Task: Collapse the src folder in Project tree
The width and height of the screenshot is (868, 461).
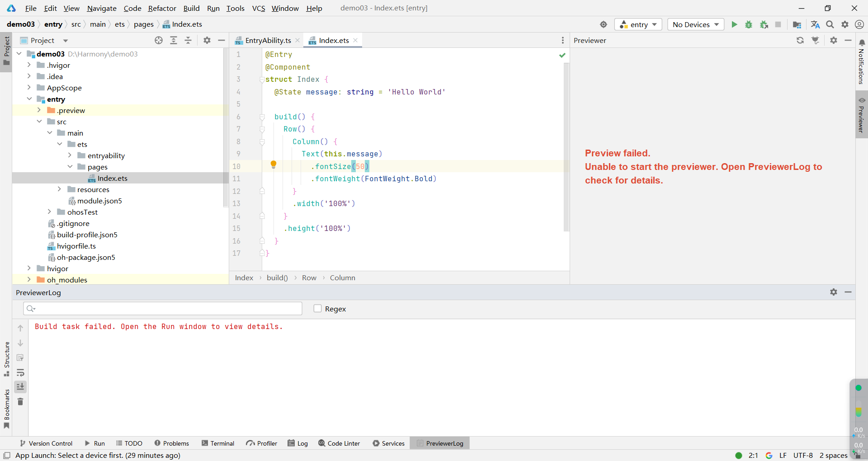Action: [40, 122]
